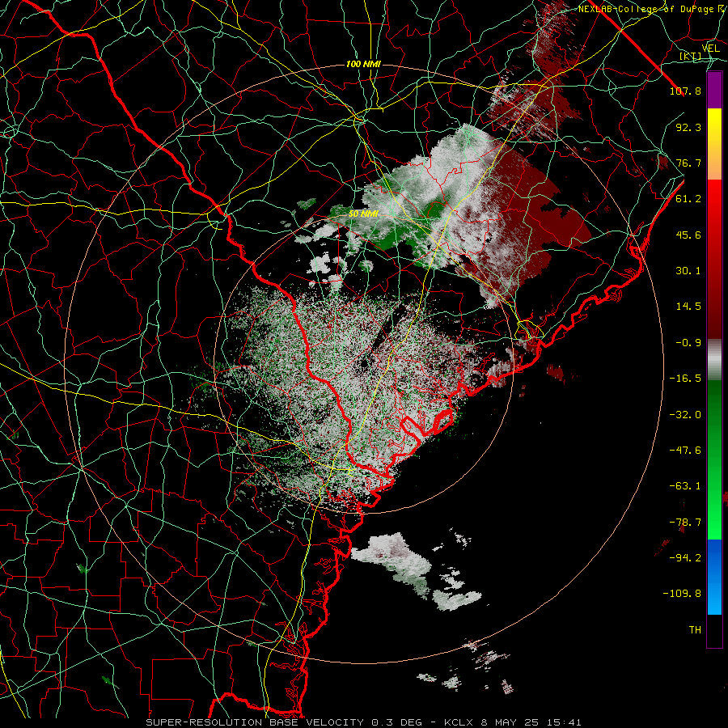Viewport: 728px width, 728px height.
Task: Click the -16.5 velocity legend value
Action: pos(685,379)
